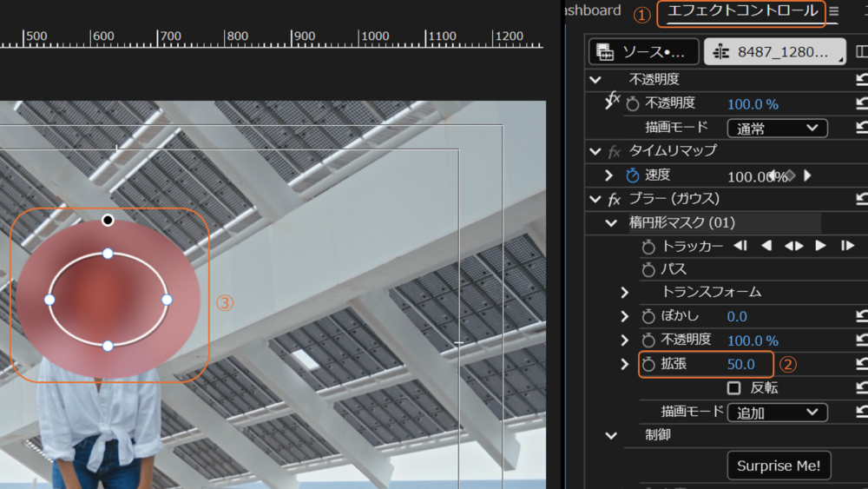Image resolution: width=868 pixels, height=489 pixels.
Task: Track selected mask forward
Action: click(x=820, y=246)
